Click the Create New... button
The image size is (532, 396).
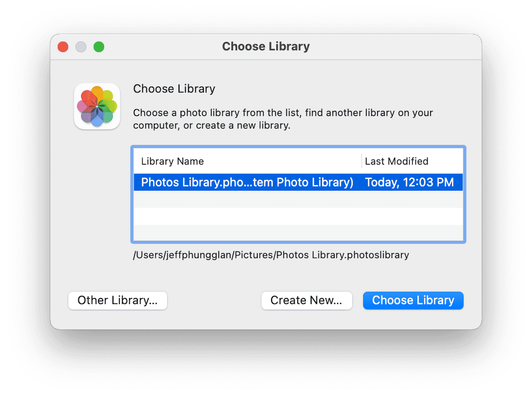[306, 301]
